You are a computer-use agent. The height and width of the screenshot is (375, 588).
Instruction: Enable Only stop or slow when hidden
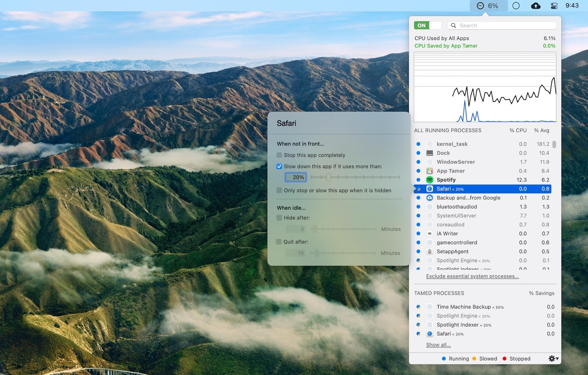(279, 191)
